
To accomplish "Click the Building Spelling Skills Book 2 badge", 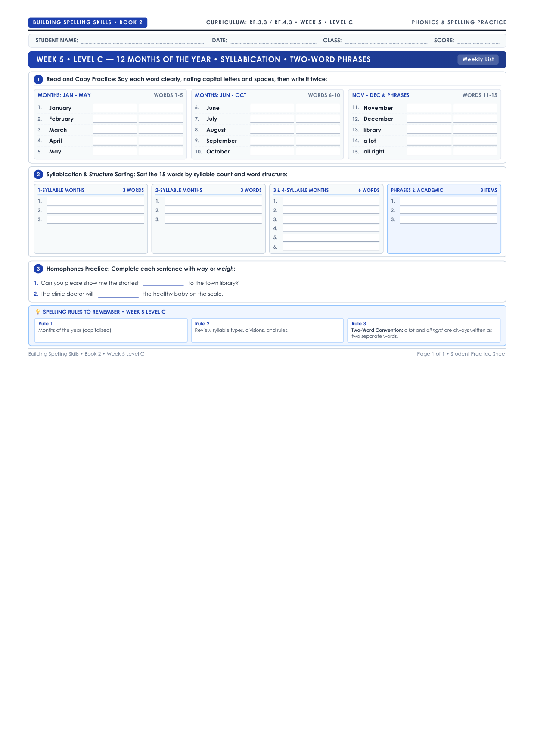I will [x=88, y=22].
